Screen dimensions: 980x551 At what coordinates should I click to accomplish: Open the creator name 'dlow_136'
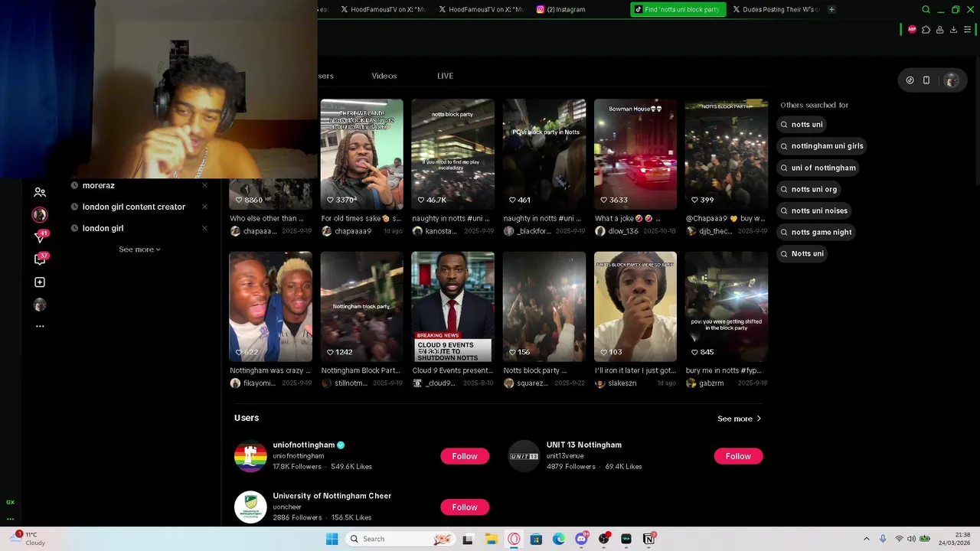click(x=623, y=231)
